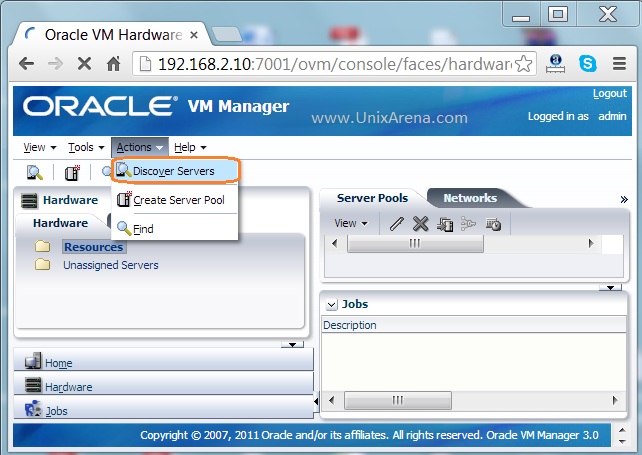
Task: Select Create Server Pool menu entry
Action: coord(176,200)
